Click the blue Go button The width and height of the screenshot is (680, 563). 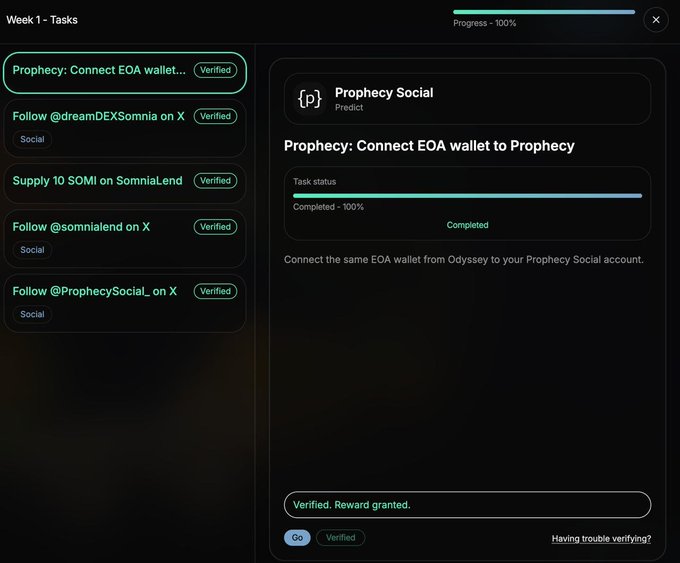[x=297, y=537]
